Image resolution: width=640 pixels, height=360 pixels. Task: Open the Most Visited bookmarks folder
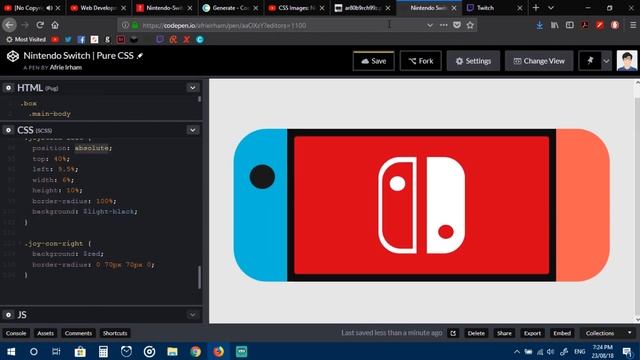pyautogui.click(x=26, y=40)
